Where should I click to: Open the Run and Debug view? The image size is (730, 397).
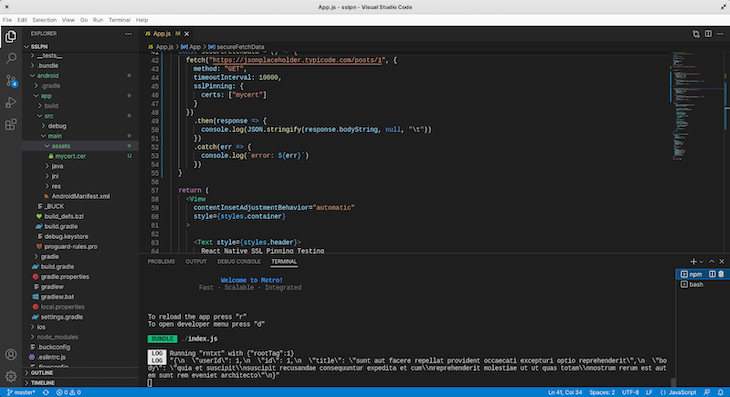[x=11, y=102]
